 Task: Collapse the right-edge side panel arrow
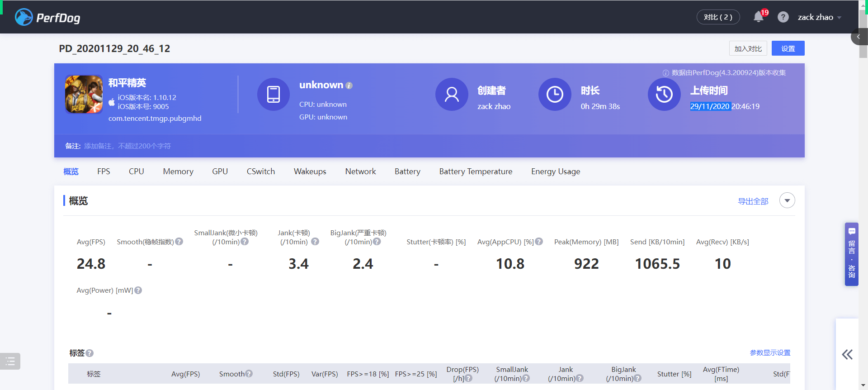coord(859,37)
